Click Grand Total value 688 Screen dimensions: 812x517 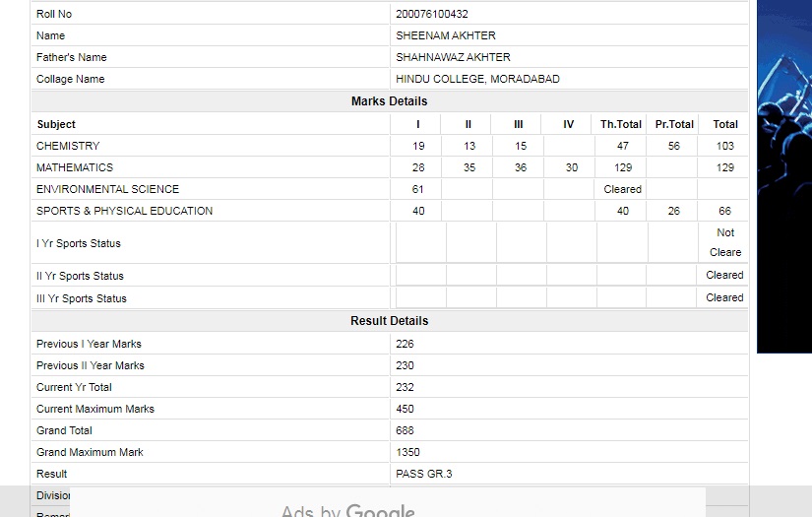click(405, 431)
